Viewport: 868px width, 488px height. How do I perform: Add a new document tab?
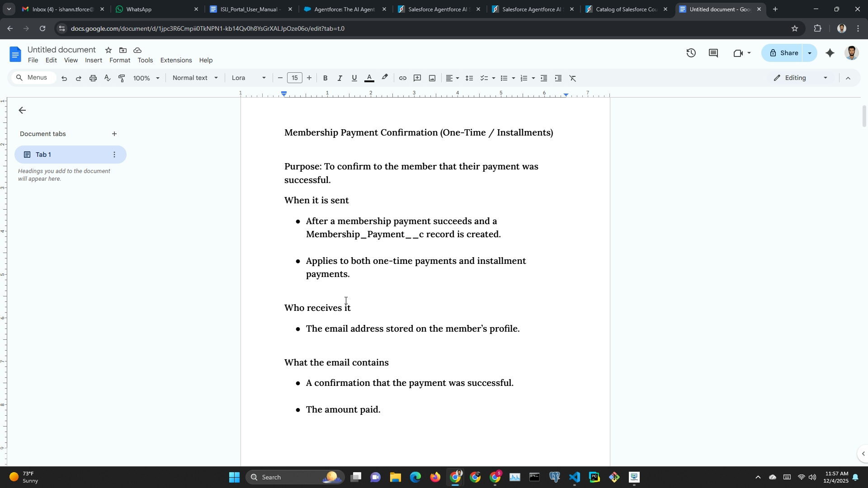[x=114, y=134]
